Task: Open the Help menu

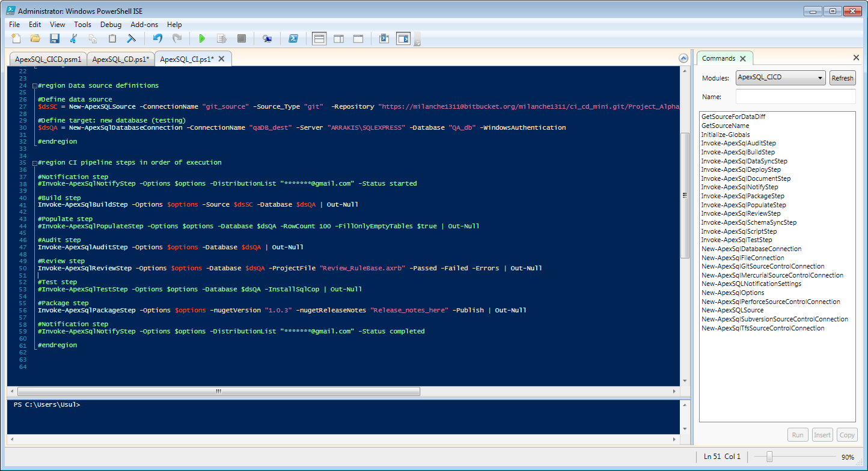Action: pos(174,25)
